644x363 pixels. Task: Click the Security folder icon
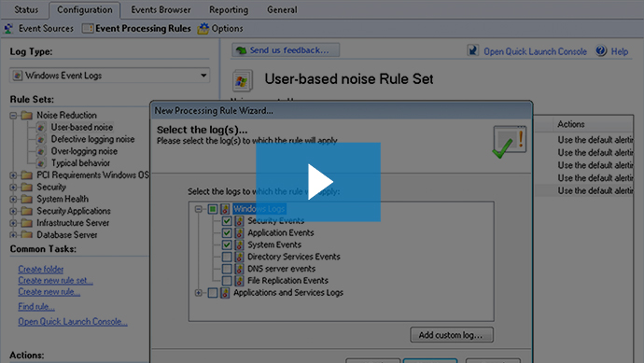coord(27,187)
